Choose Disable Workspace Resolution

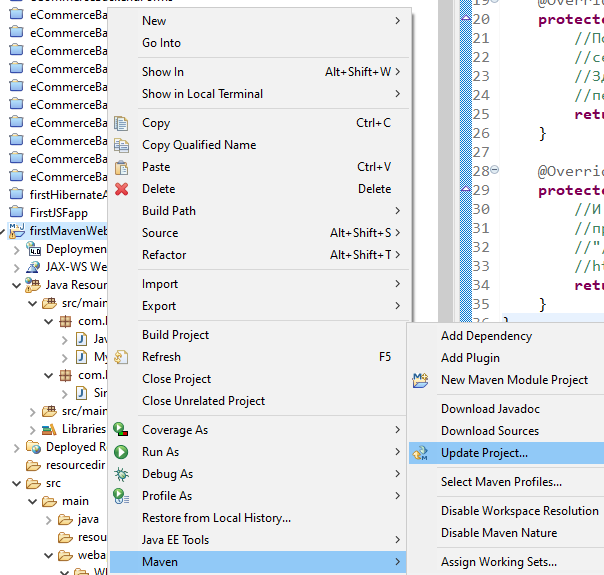click(507, 511)
